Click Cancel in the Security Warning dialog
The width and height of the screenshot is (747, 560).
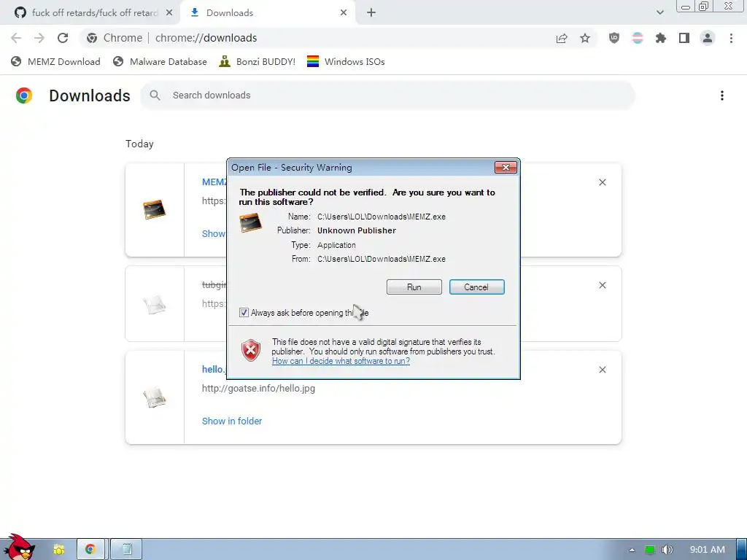coord(476,287)
